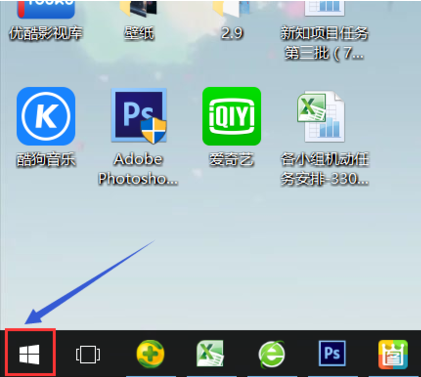Viewport: 421px width, 377px height.
Task: Open Task View from the taskbar
Action: (88, 354)
